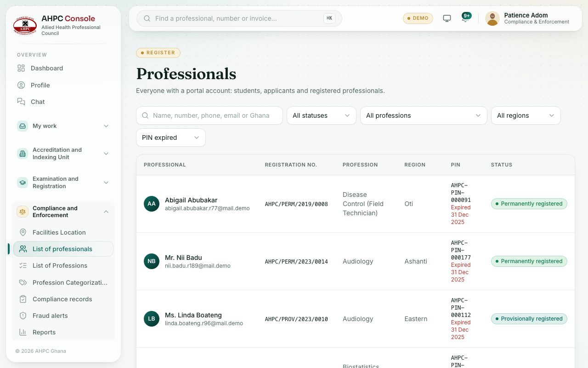This screenshot has width=588, height=368.
Task: Open Abigail Abubakar's name link
Action: tap(191, 200)
